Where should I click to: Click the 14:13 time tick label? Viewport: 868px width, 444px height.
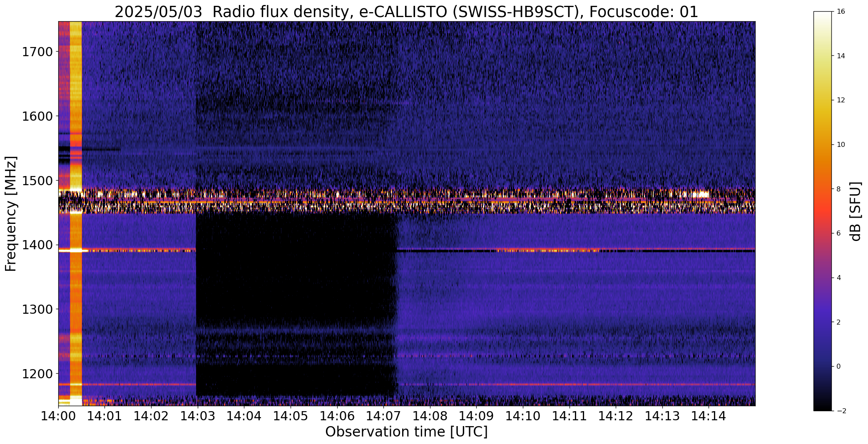[x=663, y=416]
